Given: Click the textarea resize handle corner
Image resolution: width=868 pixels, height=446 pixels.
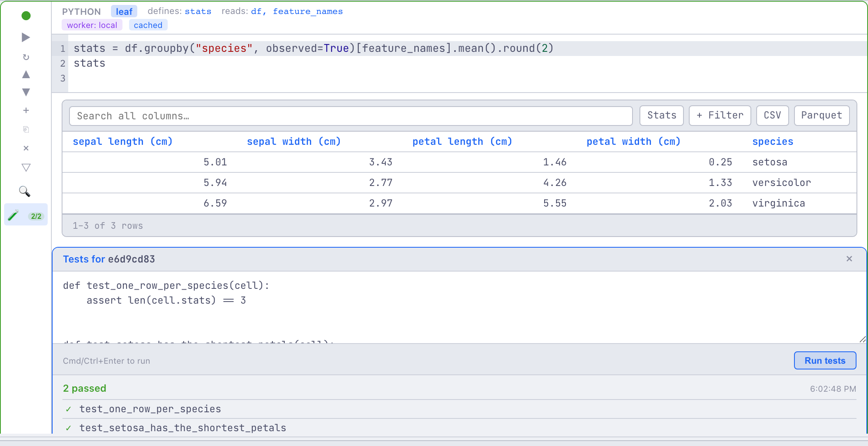Looking at the screenshot, I should [862, 339].
